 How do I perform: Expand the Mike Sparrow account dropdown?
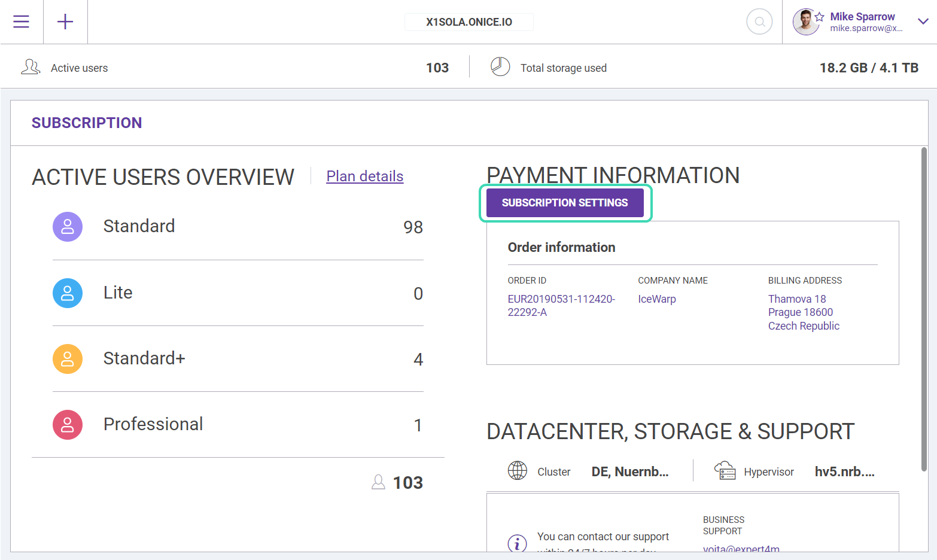coord(923,22)
